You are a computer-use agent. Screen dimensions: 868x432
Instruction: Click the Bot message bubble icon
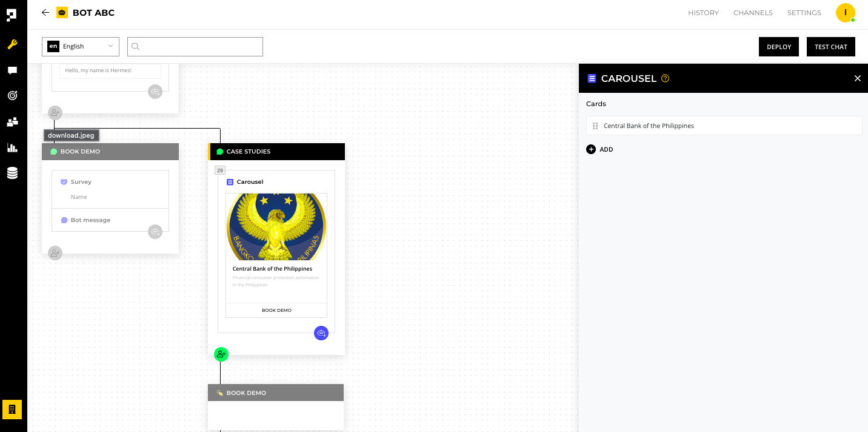click(x=64, y=220)
